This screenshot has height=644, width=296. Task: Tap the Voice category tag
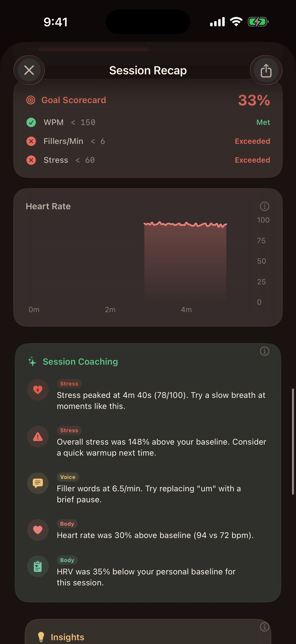(68, 477)
